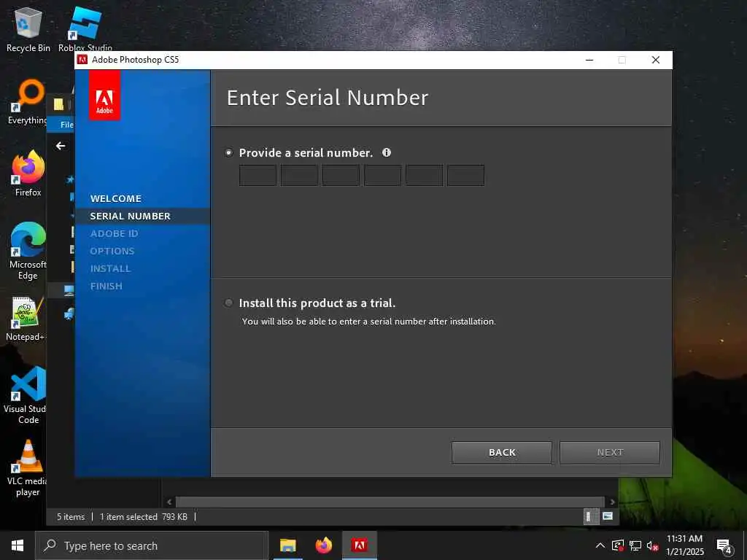Click the first serial number field
Image resolution: width=747 pixels, height=560 pixels.
[258, 175]
